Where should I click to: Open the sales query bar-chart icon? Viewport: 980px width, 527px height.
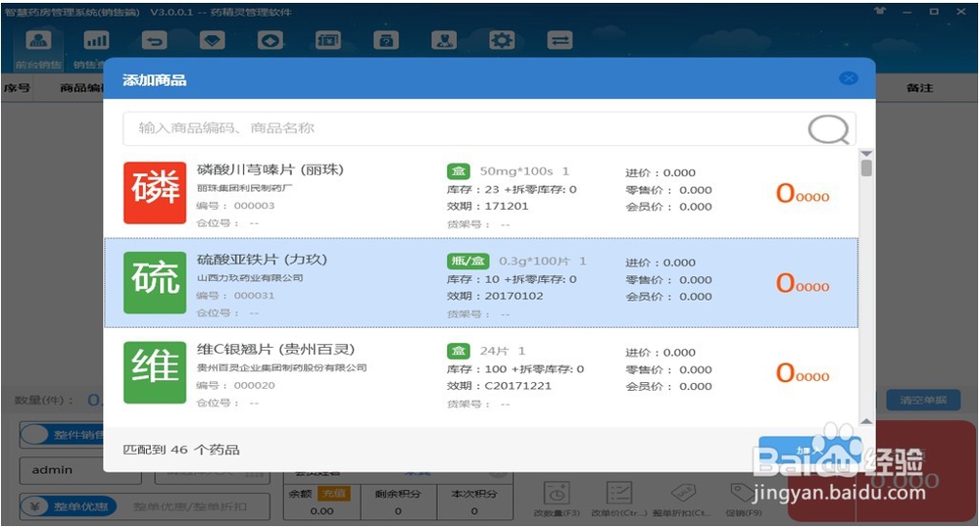pyautogui.click(x=96, y=42)
